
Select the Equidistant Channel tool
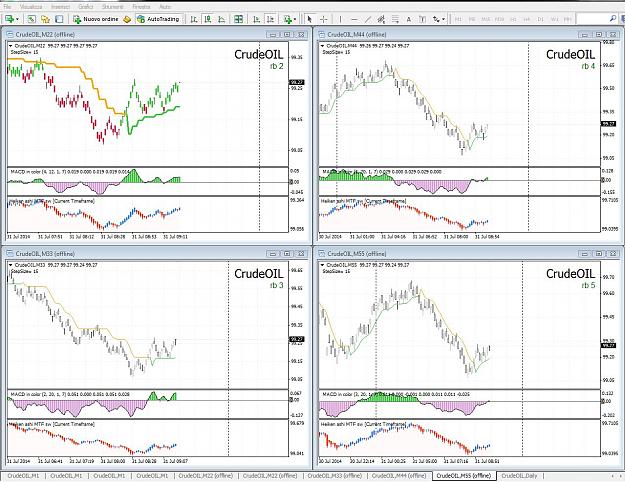[x=381, y=19]
